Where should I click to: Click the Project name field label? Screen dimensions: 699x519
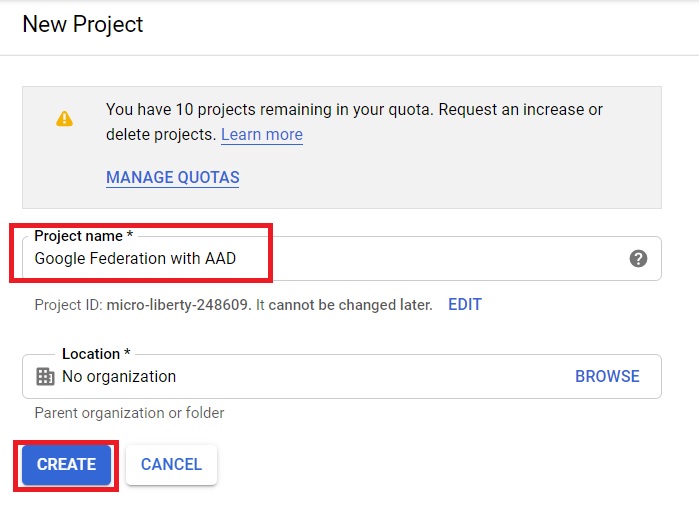pos(83,235)
